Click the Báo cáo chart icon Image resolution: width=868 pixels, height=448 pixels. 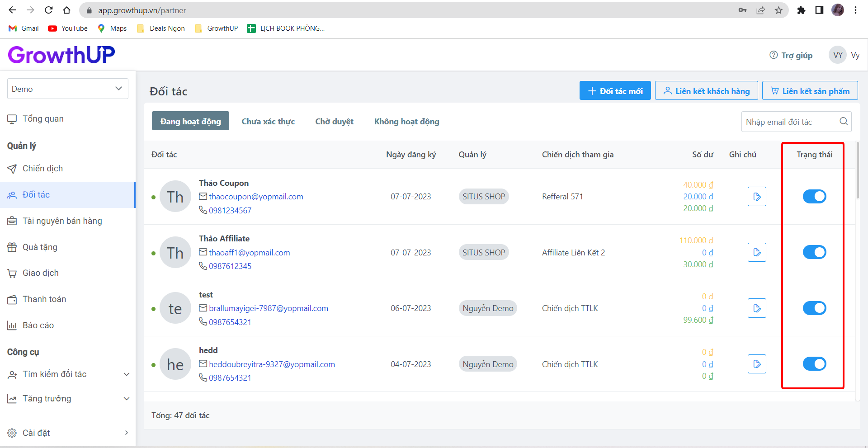pyautogui.click(x=12, y=325)
